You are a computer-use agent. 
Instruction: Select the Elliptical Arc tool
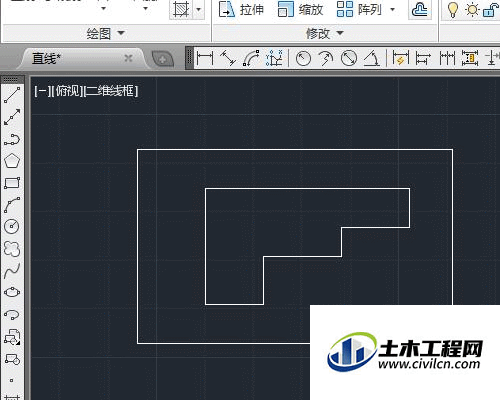pos(12,314)
